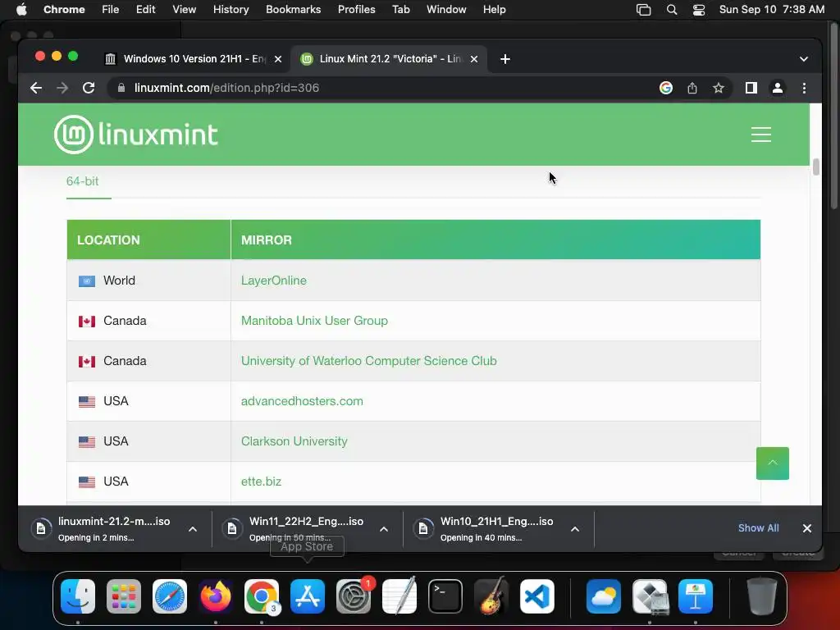Open the Profiles menu
The image size is (840, 630).
(x=356, y=10)
